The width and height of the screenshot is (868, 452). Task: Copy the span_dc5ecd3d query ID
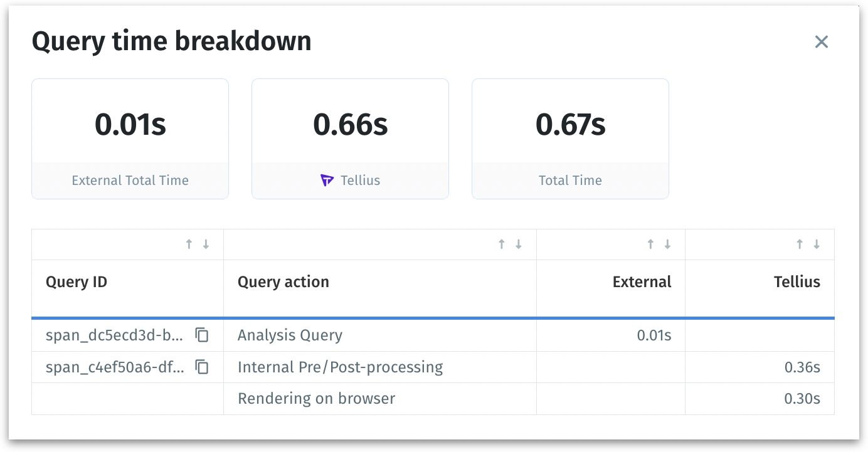202,335
